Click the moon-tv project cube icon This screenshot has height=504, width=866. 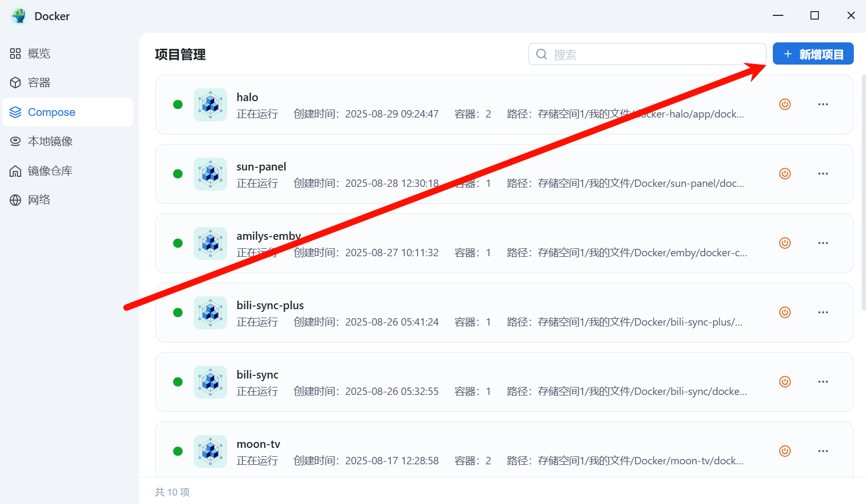(210, 452)
